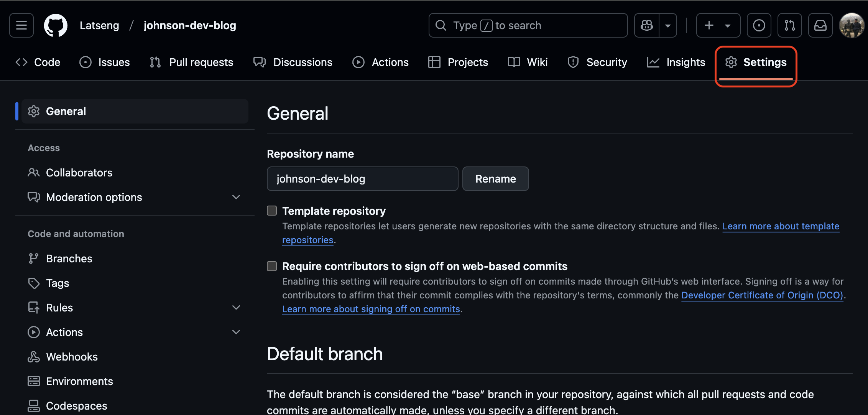Open Collaborators settings
This screenshot has width=868, height=415.
(135, 173)
